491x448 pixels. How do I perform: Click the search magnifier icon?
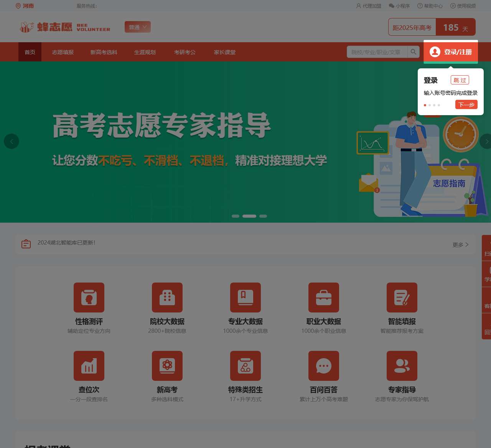[413, 52]
